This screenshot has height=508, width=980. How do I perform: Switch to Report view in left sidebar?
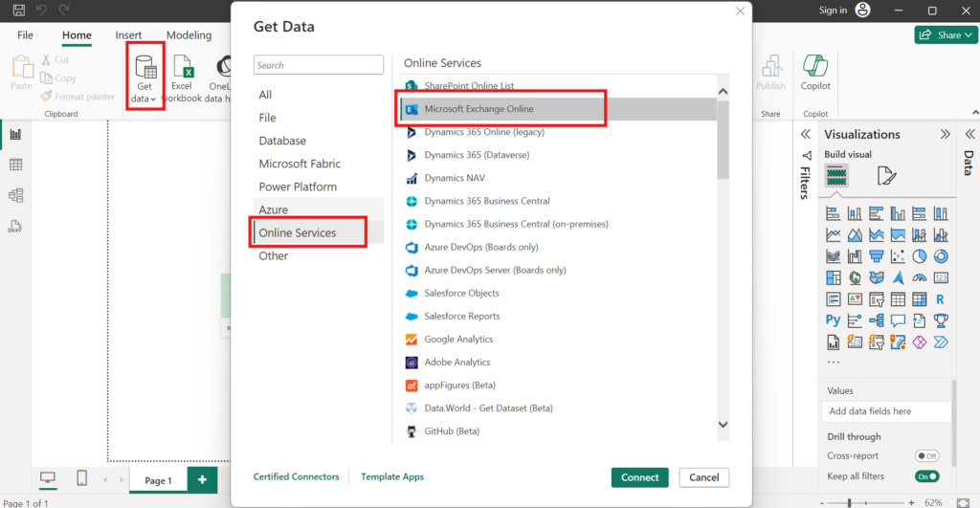pyautogui.click(x=15, y=134)
